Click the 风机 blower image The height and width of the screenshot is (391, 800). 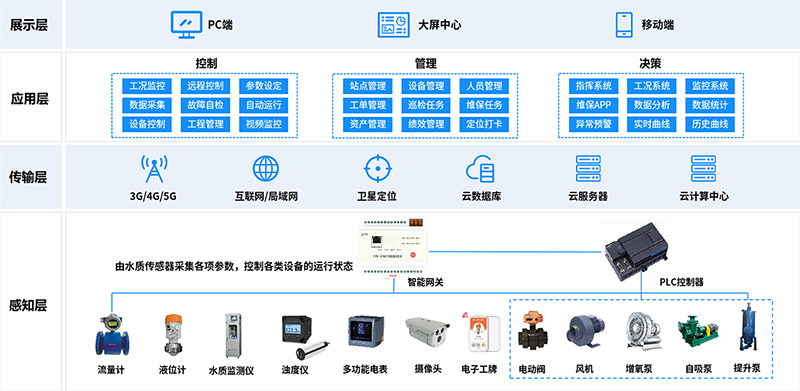click(x=585, y=331)
